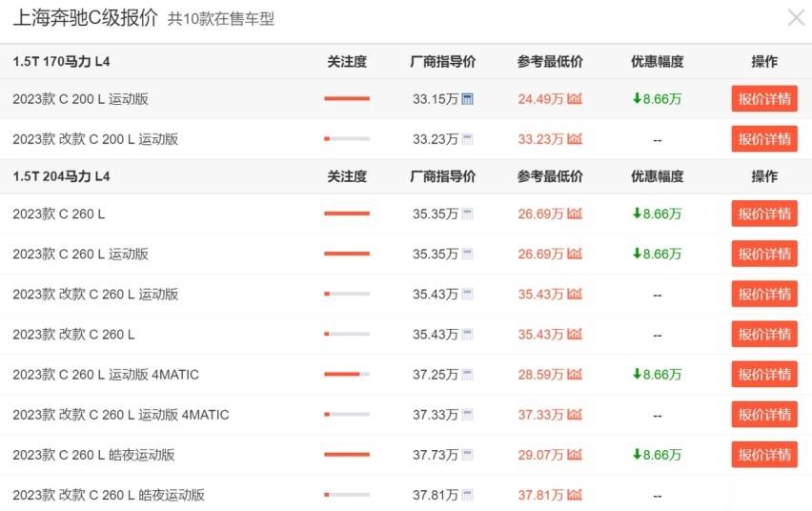Click attention bar of C 260 L 运动版 4MATIC
This screenshot has height=511, width=812.
coord(347,374)
